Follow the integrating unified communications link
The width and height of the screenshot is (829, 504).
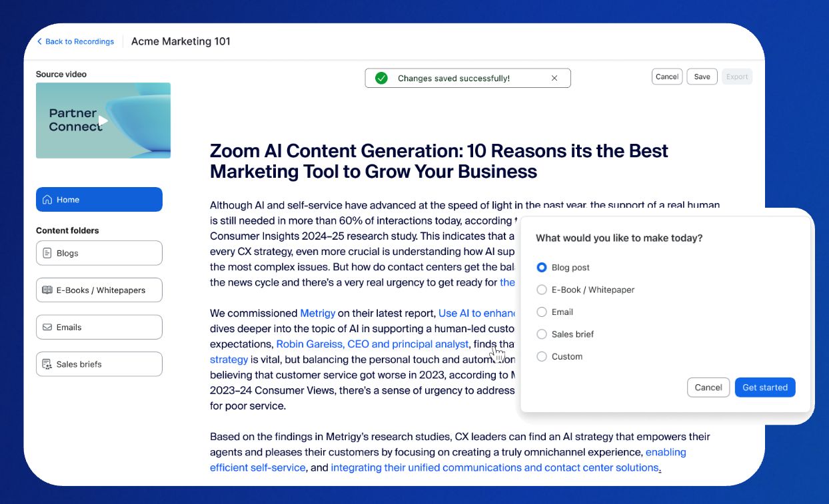(x=495, y=467)
